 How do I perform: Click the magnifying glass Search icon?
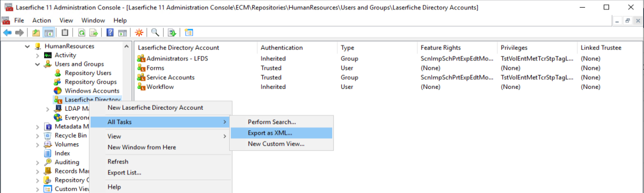[x=155, y=33]
